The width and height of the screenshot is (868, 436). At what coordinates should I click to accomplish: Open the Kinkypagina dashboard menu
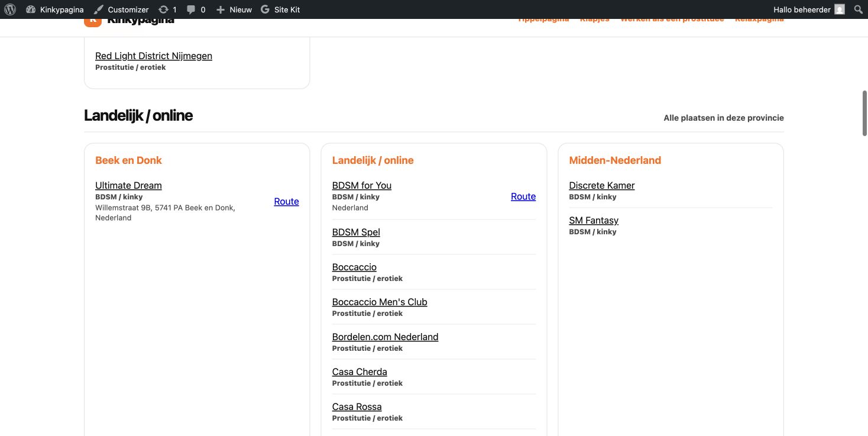[55, 9]
